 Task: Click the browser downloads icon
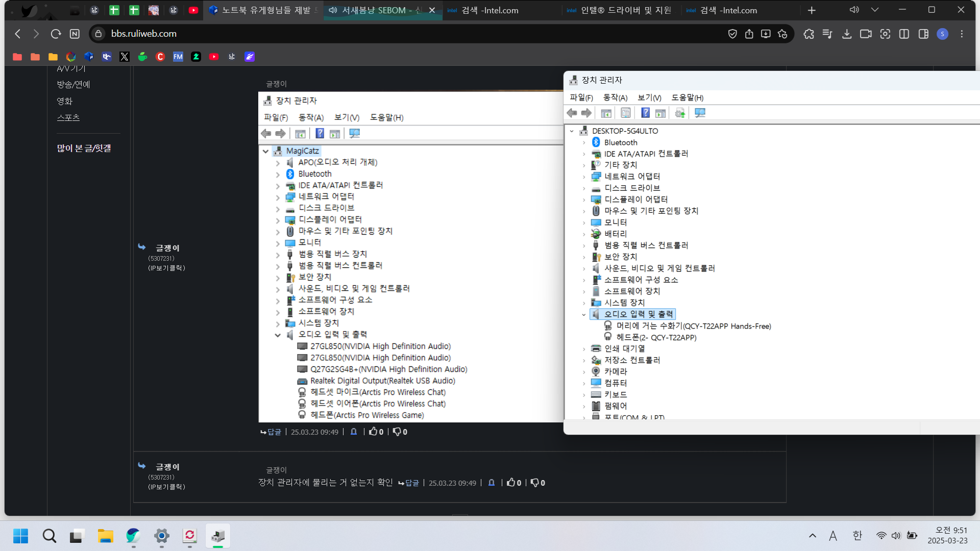click(847, 34)
